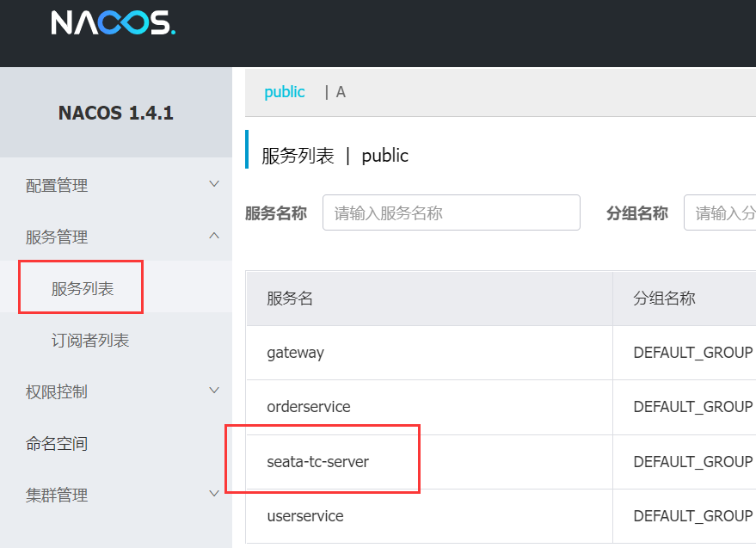Viewport: 756px width, 548px height.
Task: Focus the 分组名称 search input
Action: [720, 212]
